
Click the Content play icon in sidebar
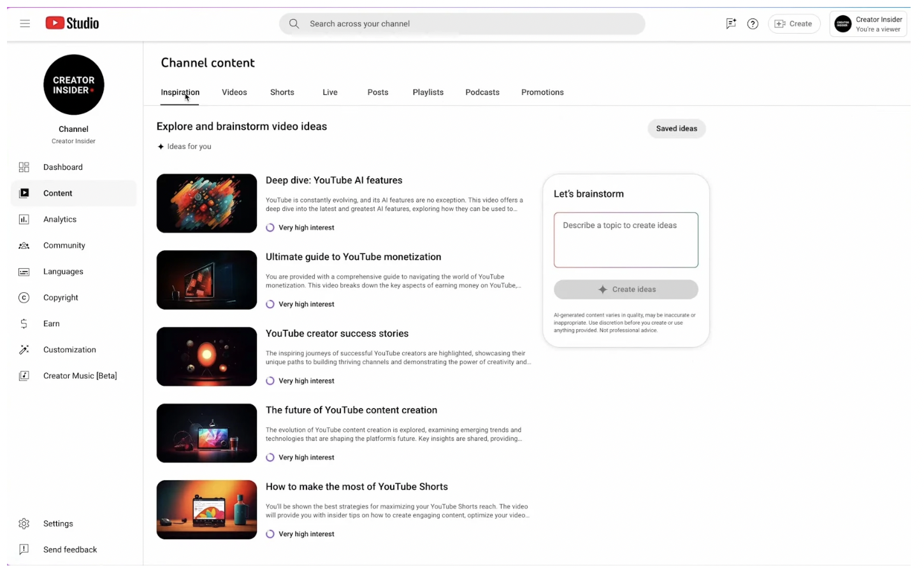pos(24,193)
